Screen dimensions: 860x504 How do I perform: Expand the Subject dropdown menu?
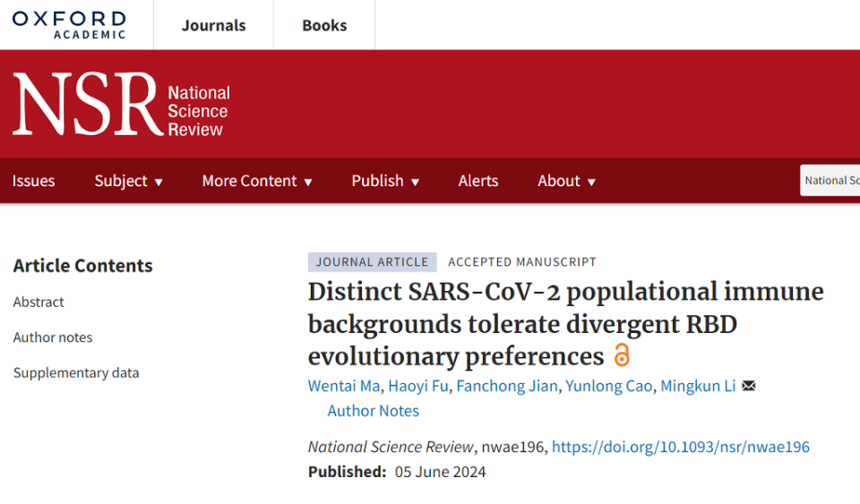129,181
